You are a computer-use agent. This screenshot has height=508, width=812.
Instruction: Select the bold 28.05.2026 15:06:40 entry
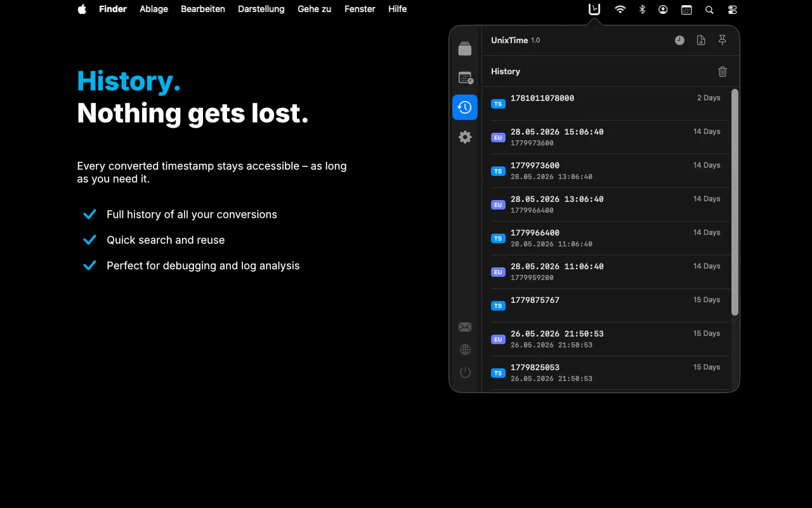click(557, 132)
